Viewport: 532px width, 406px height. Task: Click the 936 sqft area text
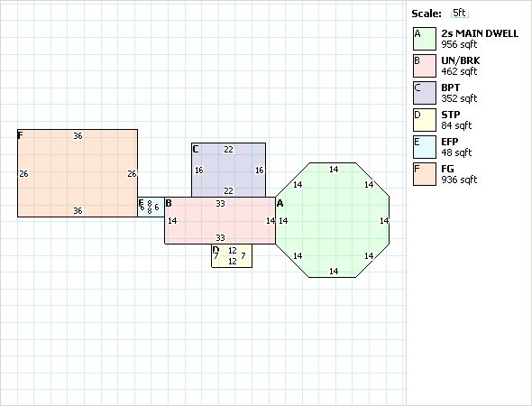459,180
